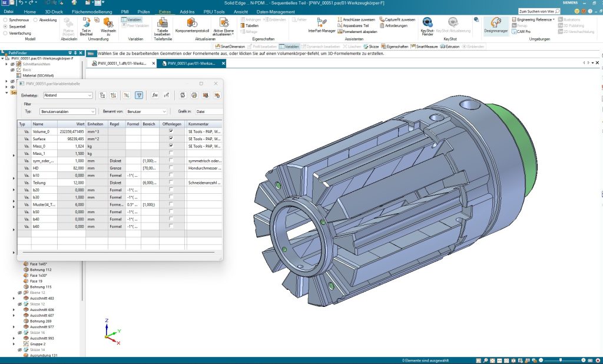
Task: Open the Daten-Management ribbon tab
Action: point(276,12)
